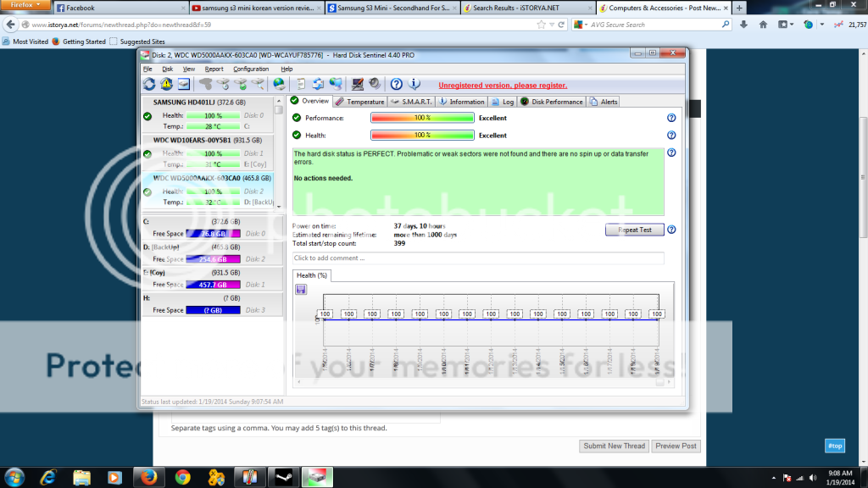Viewport: 868px width, 488px height.
Task: Select the WDC WD10EARS-00Y5B1 disk entry
Action: point(214,140)
